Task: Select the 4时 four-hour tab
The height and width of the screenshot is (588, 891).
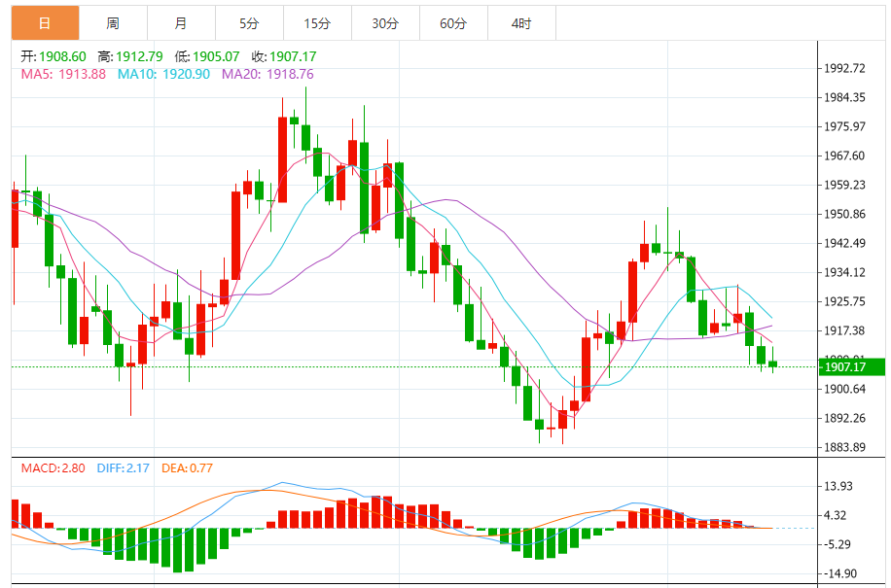Action: [x=521, y=23]
